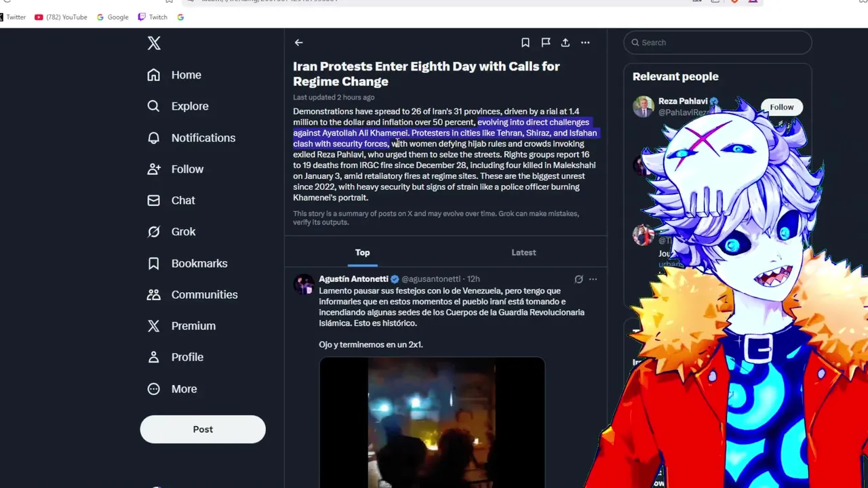868x488 pixels.
Task: Click Grok icon on Antonetti's post
Action: [578, 279]
